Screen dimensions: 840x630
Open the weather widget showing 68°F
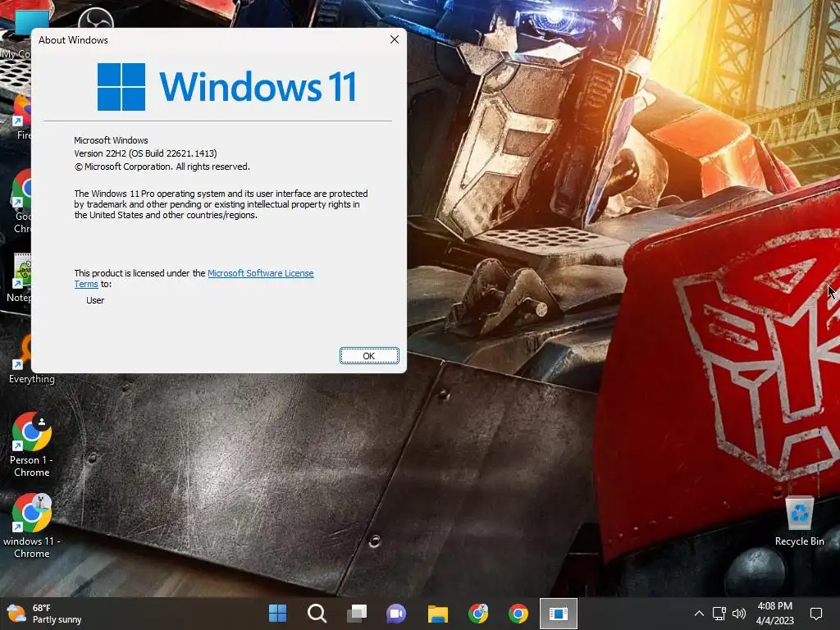[44, 614]
